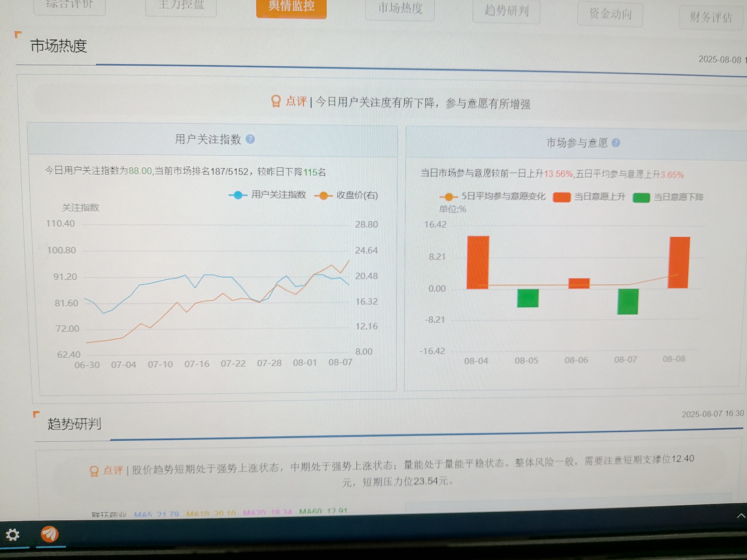747x560 pixels.
Task: Toggle the 5日平均参与意愿变化 legend series
Action: pos(493,197)
